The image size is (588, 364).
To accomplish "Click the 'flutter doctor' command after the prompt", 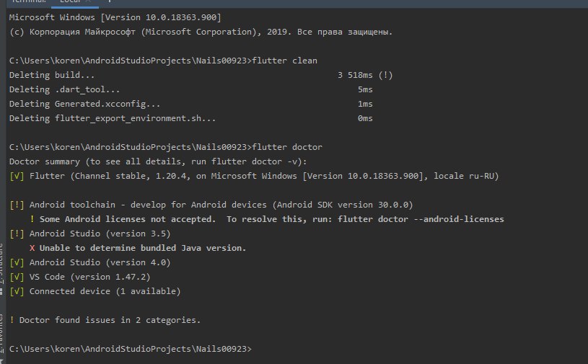I will point(287,147).
